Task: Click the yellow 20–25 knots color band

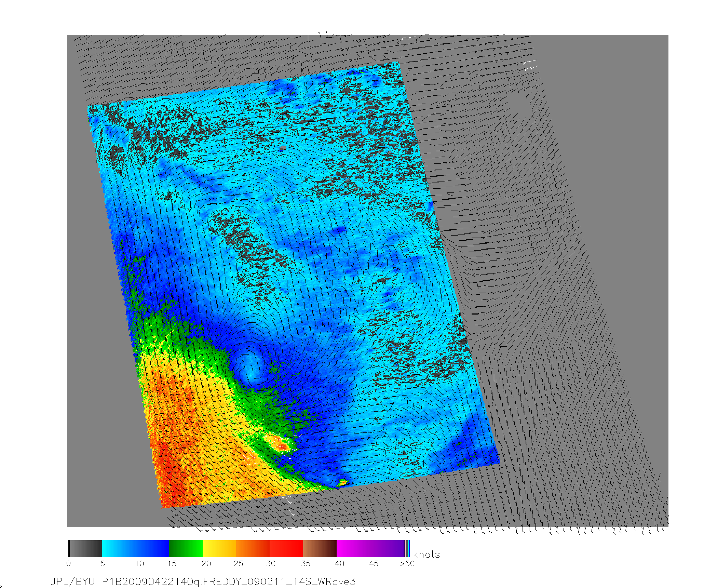Action: point(219,549)
